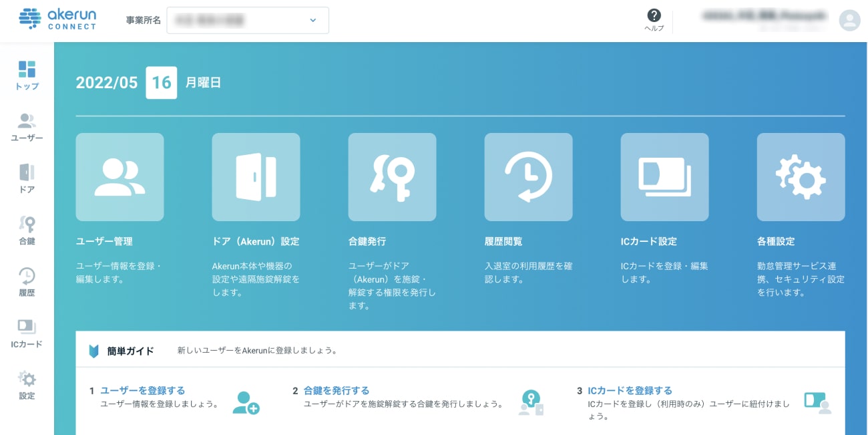Image resolution: width=868 pixels, height=435 pixels.
Task: Open ドア in the sidebar menu
Action: pyautogui.click(x=27, y=178)
